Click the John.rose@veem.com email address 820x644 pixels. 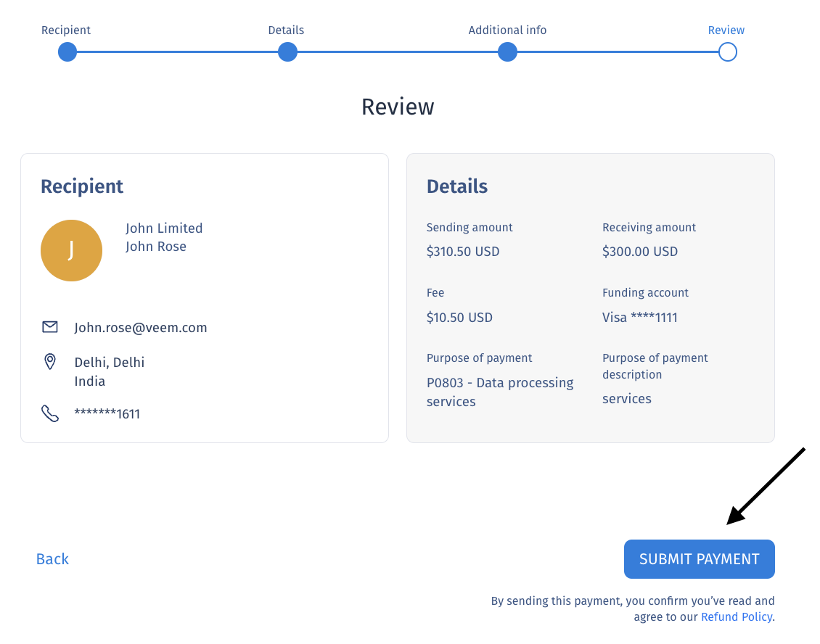(141, 328)
